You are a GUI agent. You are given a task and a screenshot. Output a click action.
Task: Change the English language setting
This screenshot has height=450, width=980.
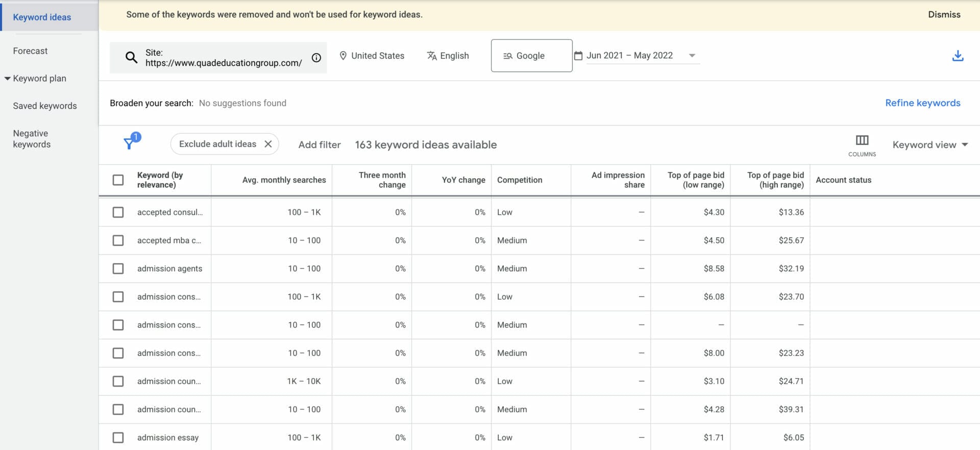448,56
